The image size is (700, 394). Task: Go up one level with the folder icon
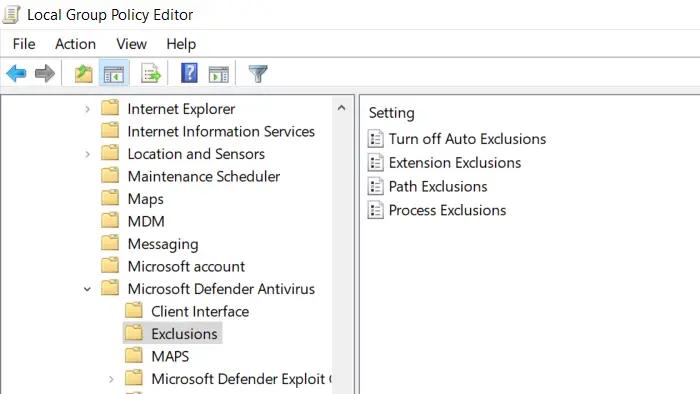tap(83, 74)
